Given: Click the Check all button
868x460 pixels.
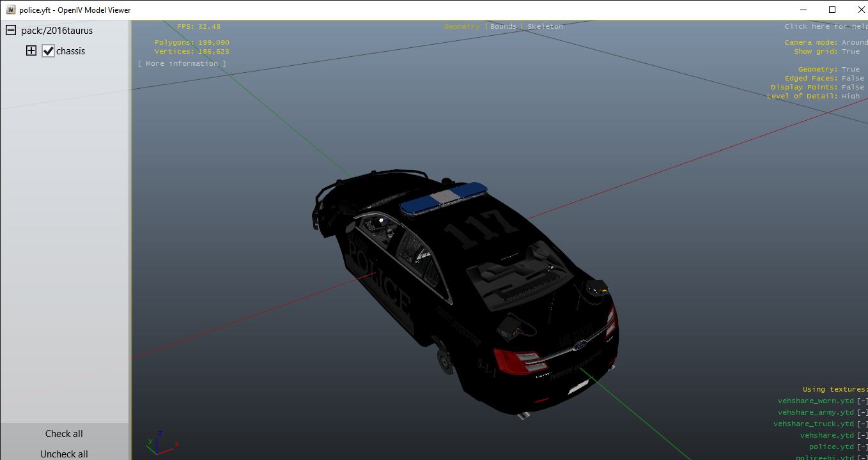Looking at the screenshot, I should point(64,434).
